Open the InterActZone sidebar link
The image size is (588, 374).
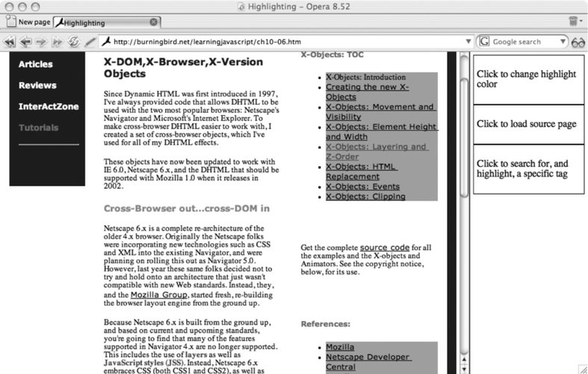(x=49, y=106)
